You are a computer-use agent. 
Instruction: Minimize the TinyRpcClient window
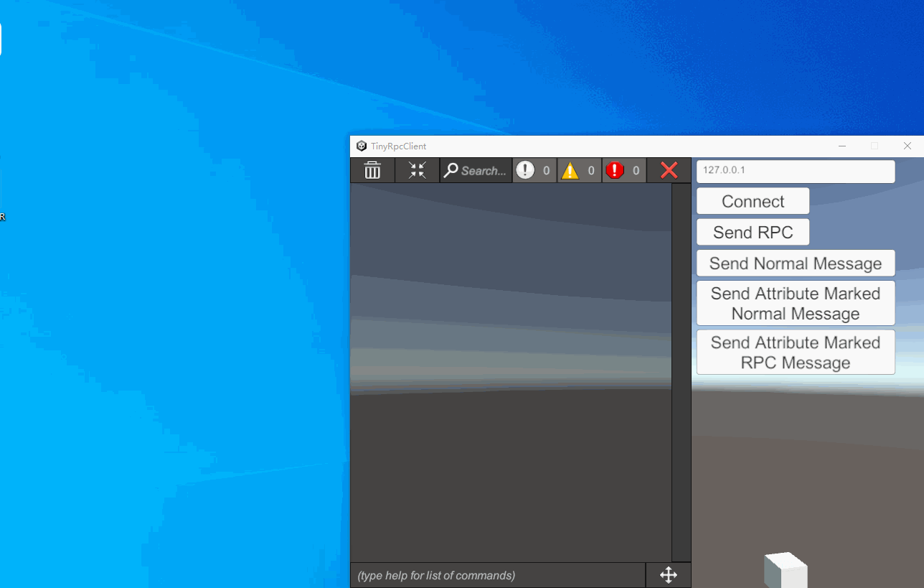tap(842, 146)
